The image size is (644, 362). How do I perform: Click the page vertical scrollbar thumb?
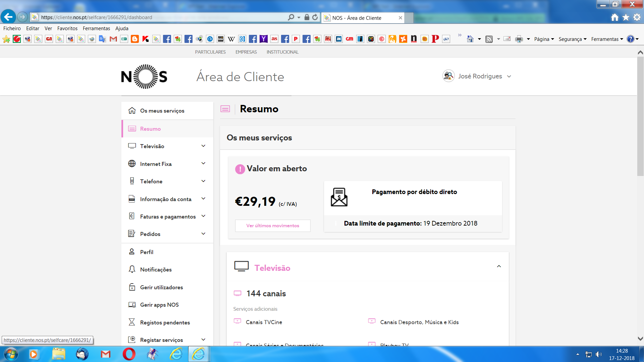pos(640,116)
